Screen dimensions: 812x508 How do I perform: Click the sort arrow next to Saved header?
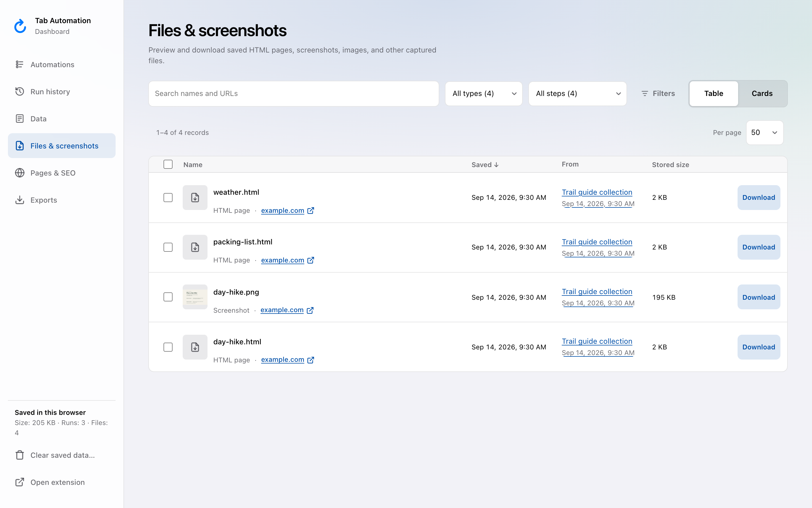coord(496,165)
